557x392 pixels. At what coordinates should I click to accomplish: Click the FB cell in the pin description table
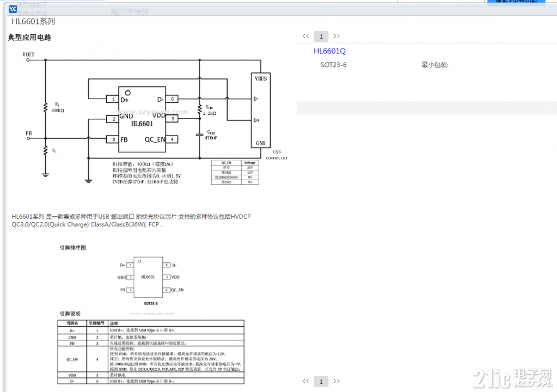pos(72,344)
